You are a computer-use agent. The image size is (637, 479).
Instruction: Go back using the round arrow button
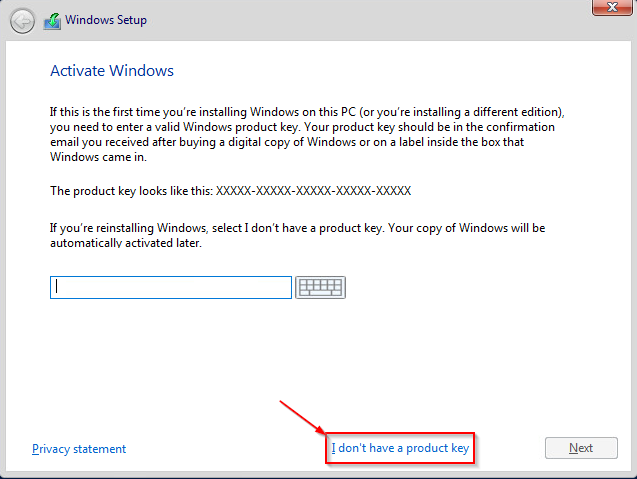click(x=22, y=21)
